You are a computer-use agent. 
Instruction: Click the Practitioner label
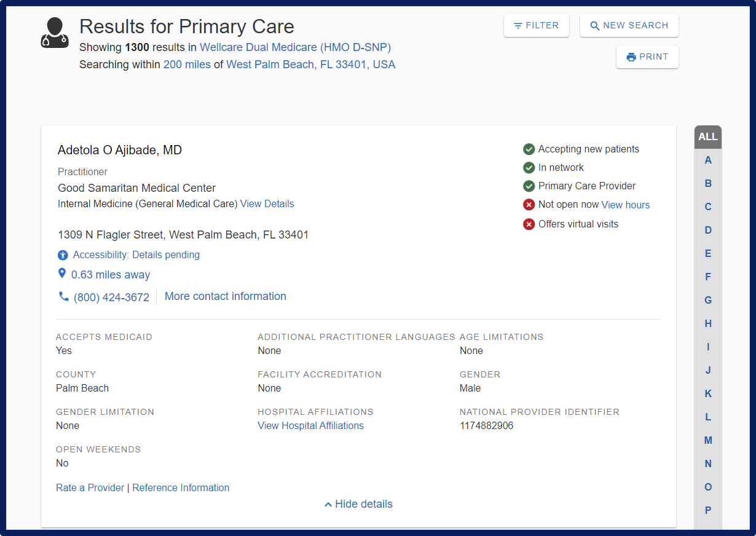(x=83, y=172)
